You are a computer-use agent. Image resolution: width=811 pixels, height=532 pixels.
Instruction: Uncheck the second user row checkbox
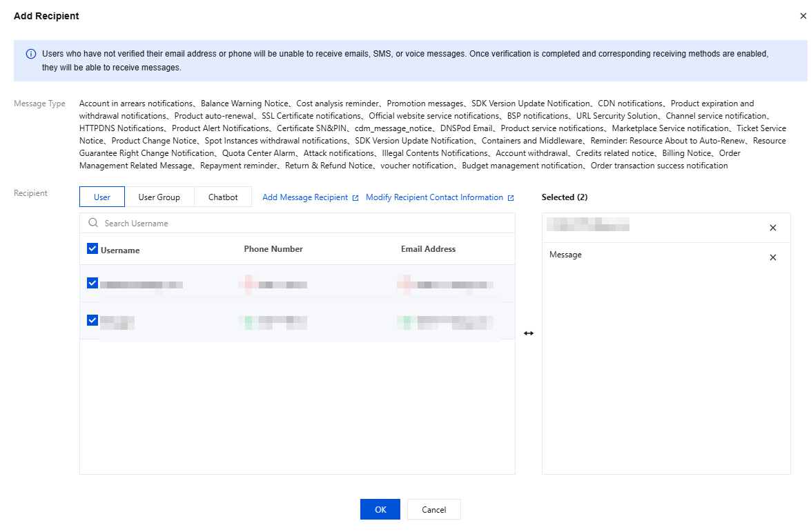(x=92, y=320)
